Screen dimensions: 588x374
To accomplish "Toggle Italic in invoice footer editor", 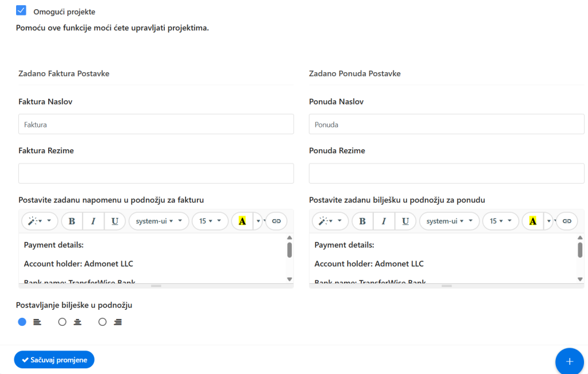I will click(x=93, y=221).
